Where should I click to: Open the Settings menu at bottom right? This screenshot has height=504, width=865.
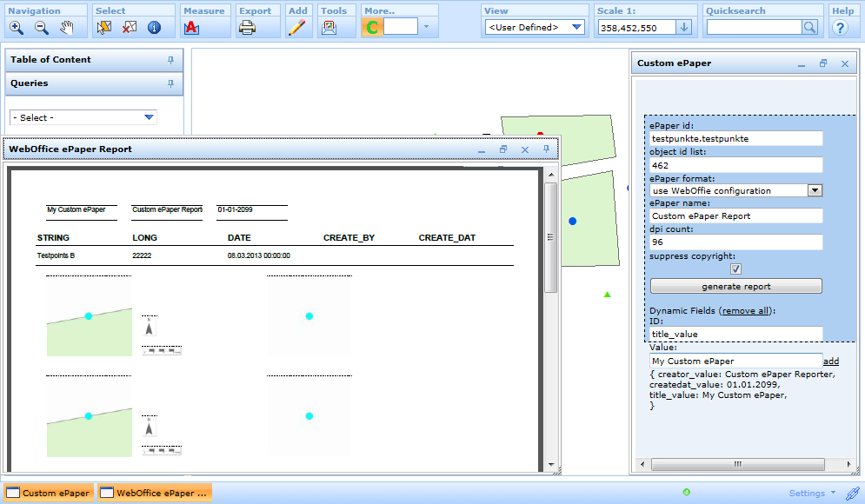coord(808,492)
